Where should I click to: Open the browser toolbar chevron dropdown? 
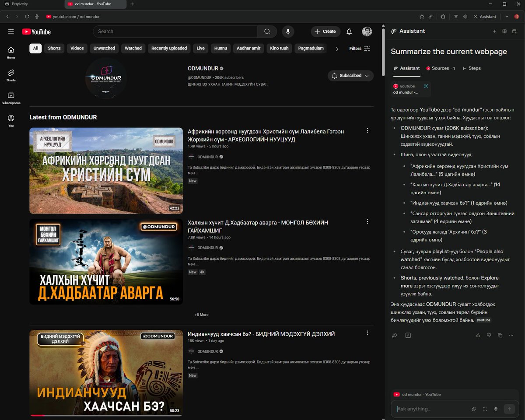(x=507, y=17)
